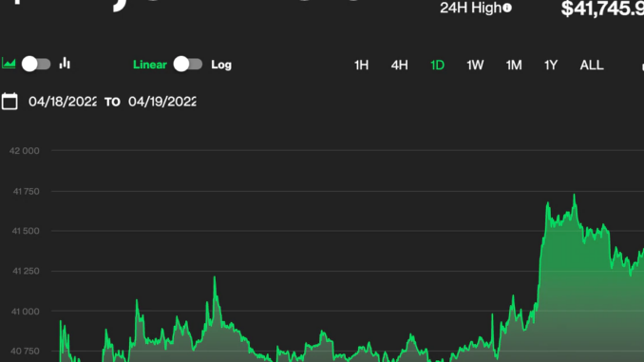The image size is (644, 362).
Task: Choose Linear scale label
Action: 150,65
